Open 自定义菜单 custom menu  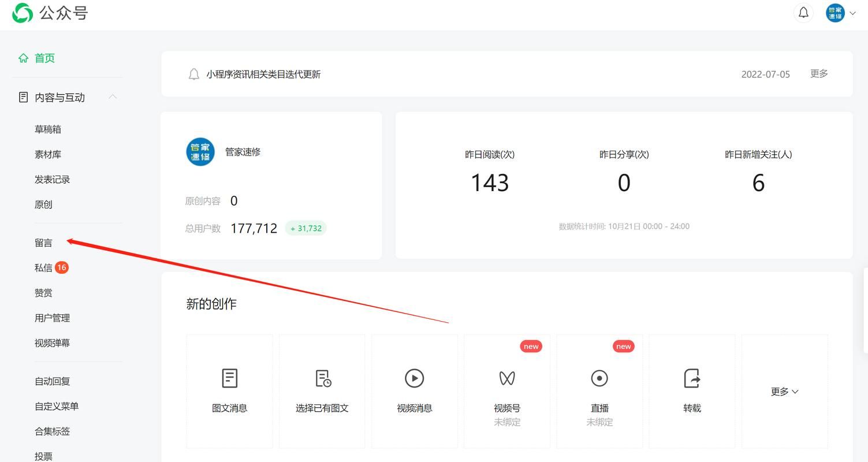tap(57, 406)
